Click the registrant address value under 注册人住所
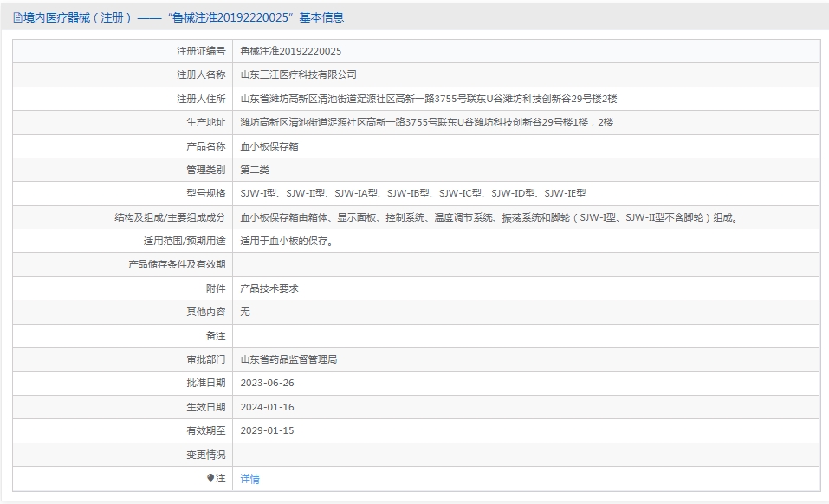Image resolution: width=829 pixels, height=504 pixels. [x=428, y=99]
